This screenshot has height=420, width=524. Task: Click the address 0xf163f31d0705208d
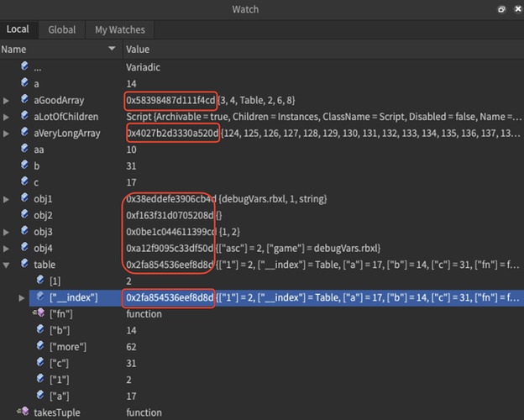(x=170, y=215)
